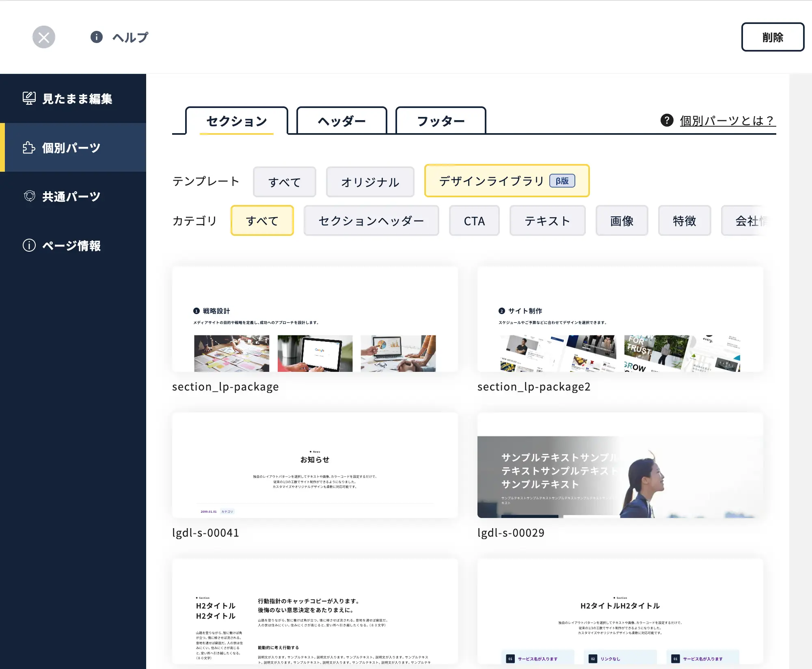Click the 見たまま編集 monitor icon
Viewport: 812px width, 669px height.
(x=29, y=98)
